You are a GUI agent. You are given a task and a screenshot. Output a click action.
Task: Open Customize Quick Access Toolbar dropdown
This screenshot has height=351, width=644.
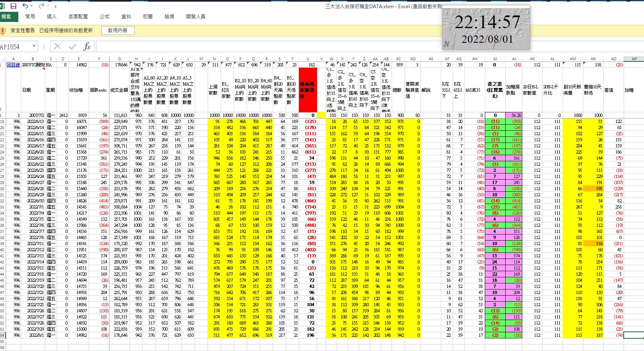(x=55, y=7)
